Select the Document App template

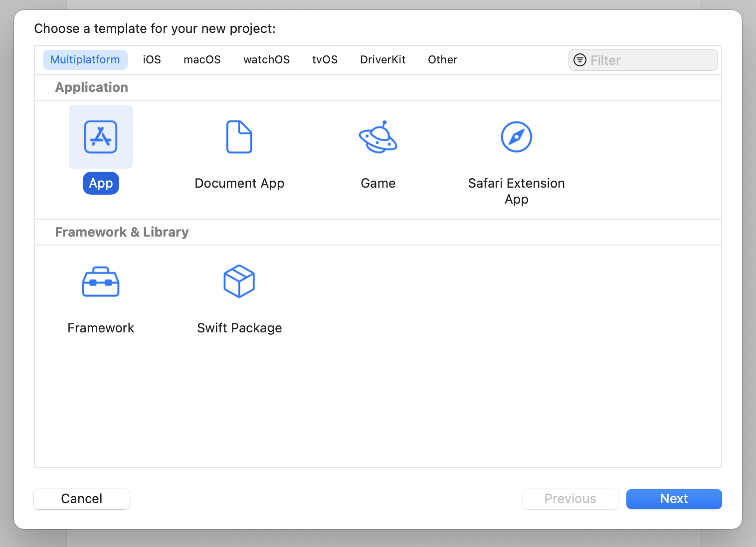[239, 137]
